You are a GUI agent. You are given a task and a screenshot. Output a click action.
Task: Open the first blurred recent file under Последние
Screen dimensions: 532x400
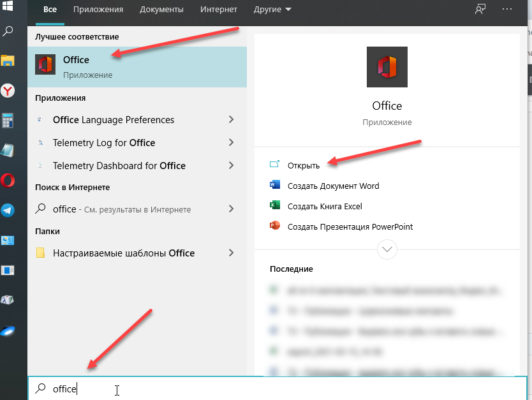click(386, 290)
